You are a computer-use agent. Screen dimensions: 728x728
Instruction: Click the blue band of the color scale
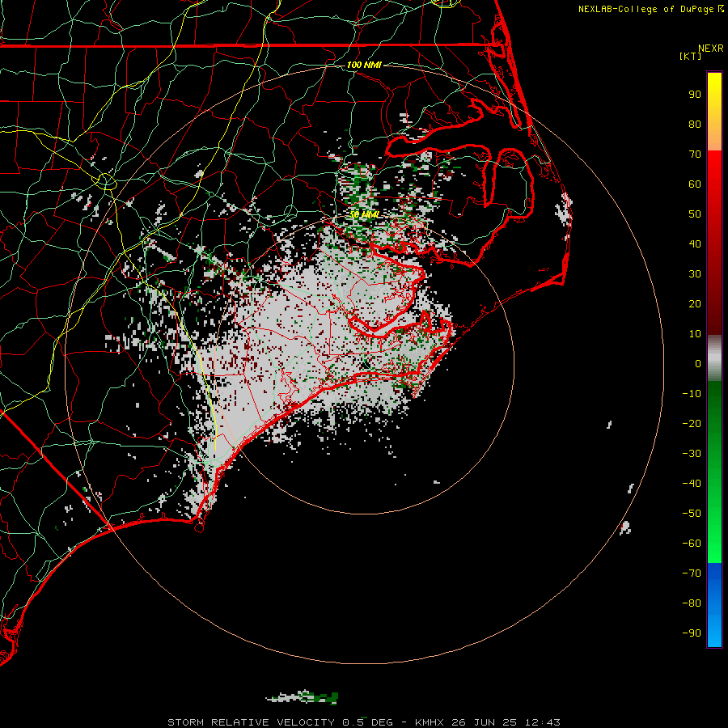point(714,605)
